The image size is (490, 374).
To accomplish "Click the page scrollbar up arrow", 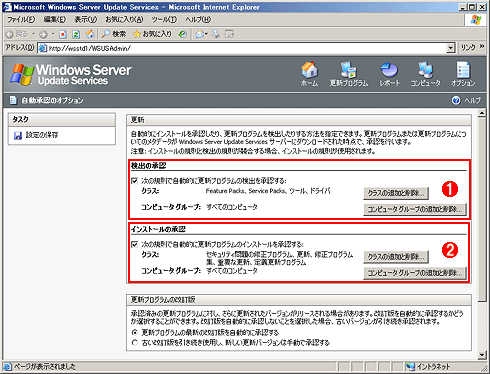I will pyautogui.click(x=482, y=114).
